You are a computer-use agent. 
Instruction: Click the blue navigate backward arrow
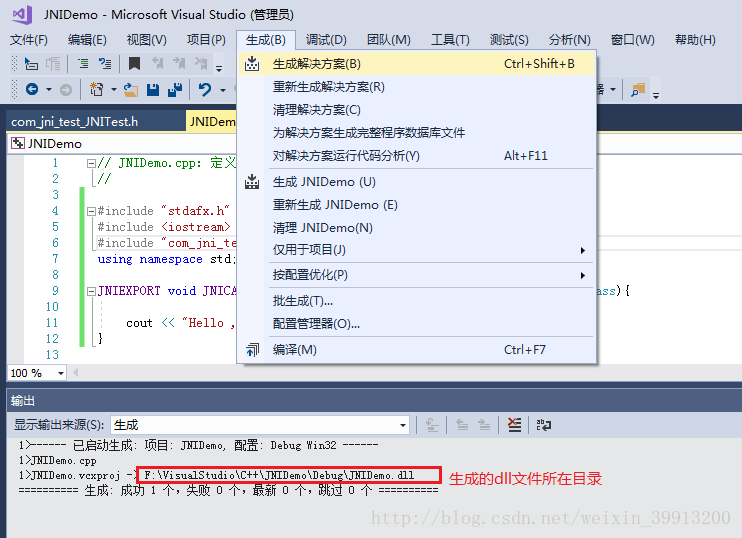(x=32, y=89)
